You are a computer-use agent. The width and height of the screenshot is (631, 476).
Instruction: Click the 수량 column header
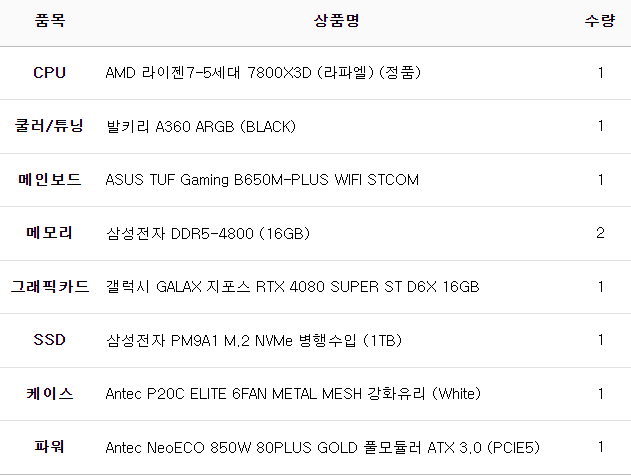point(600,20)
